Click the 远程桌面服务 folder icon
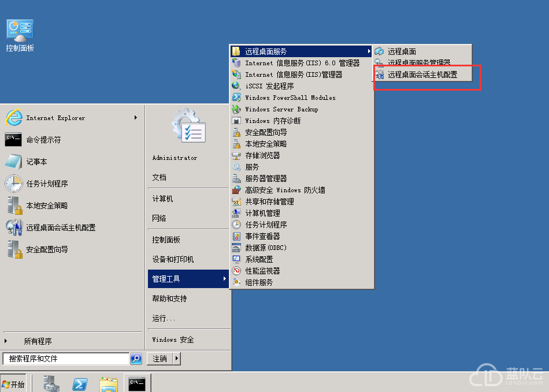 pyautogui.click(x=236, y=51)
